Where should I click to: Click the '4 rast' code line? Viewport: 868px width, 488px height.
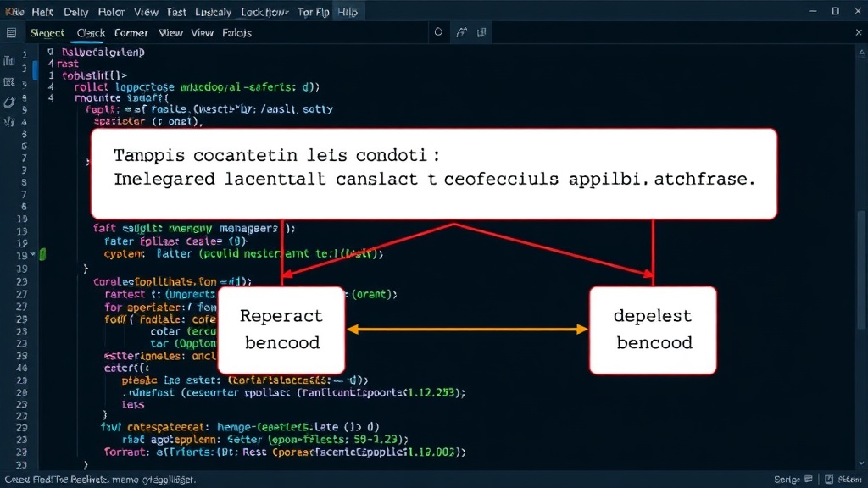click(x=63, y=64)
